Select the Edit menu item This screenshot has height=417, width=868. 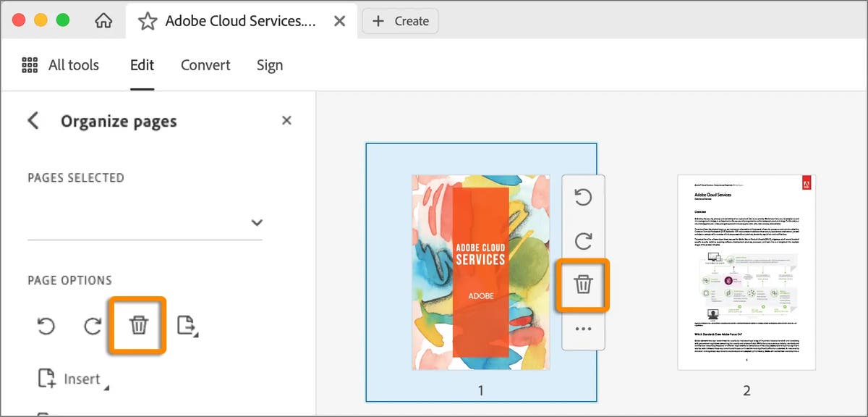point(142,64)
